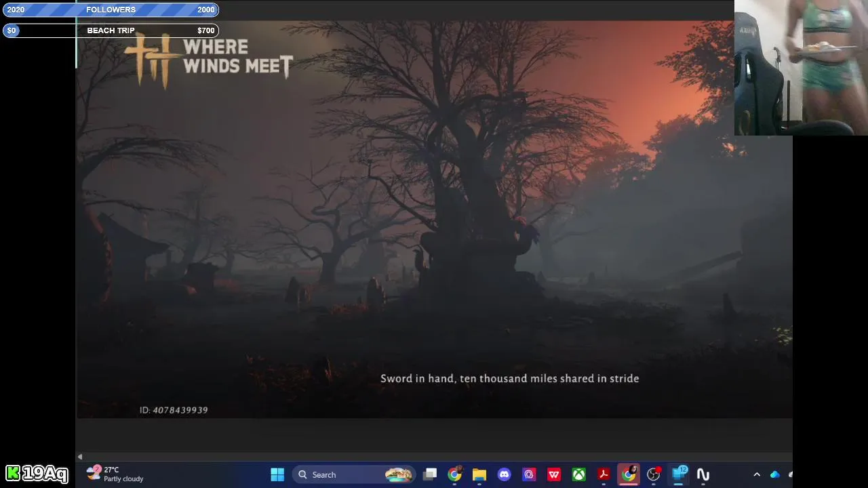
Task: Click the Beach Trip donation goal bar
Action: [111, 30]
